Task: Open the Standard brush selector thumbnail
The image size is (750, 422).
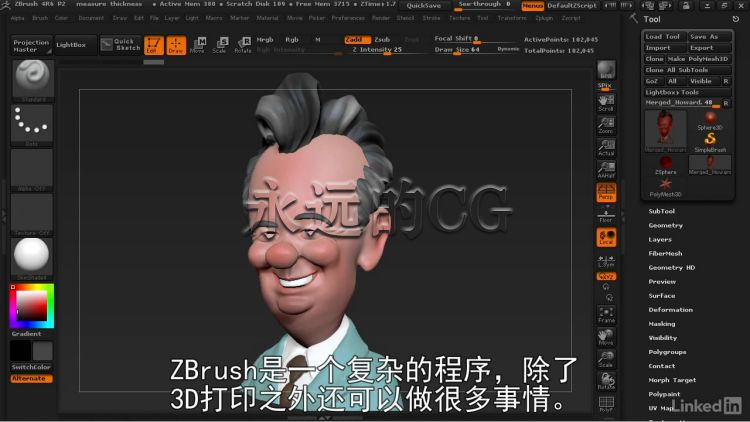Action: coord(32,81)
